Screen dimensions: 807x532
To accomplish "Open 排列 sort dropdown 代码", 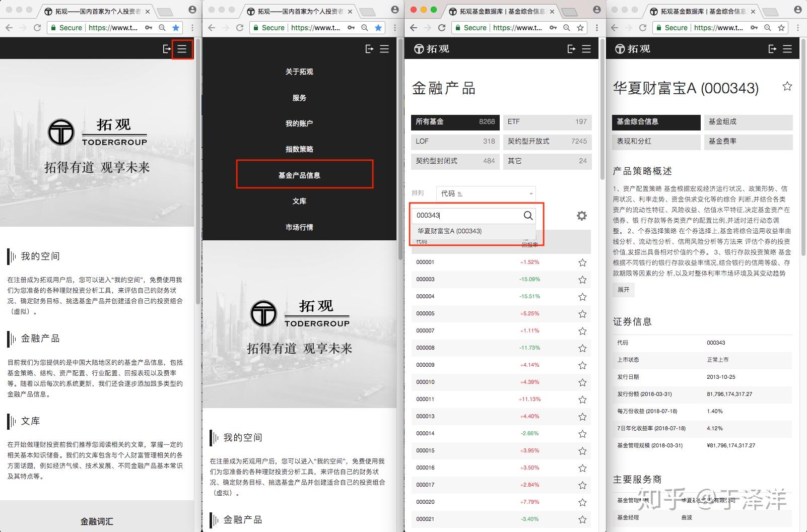I will pos(486,193).
